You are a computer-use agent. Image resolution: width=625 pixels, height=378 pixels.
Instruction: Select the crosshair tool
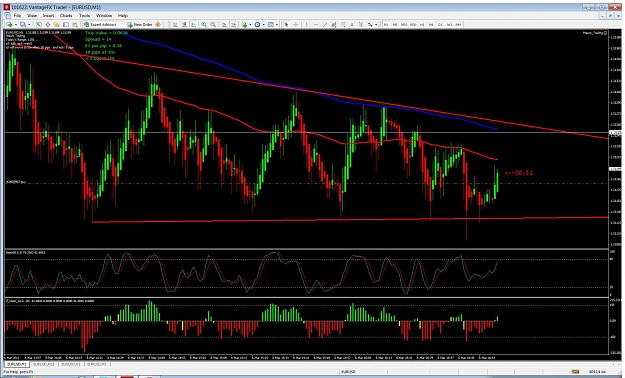coord(296,24)
